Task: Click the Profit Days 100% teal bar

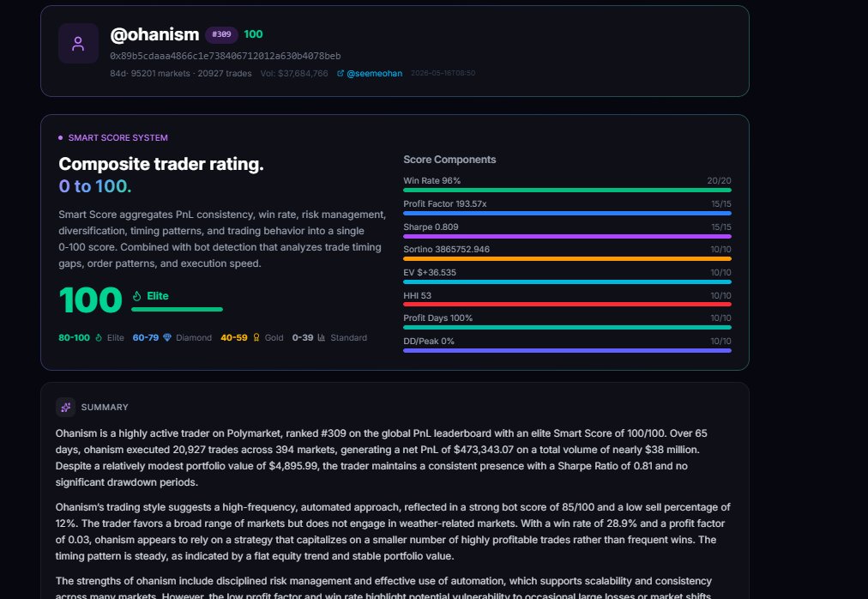Action: (x=568, y=328)
